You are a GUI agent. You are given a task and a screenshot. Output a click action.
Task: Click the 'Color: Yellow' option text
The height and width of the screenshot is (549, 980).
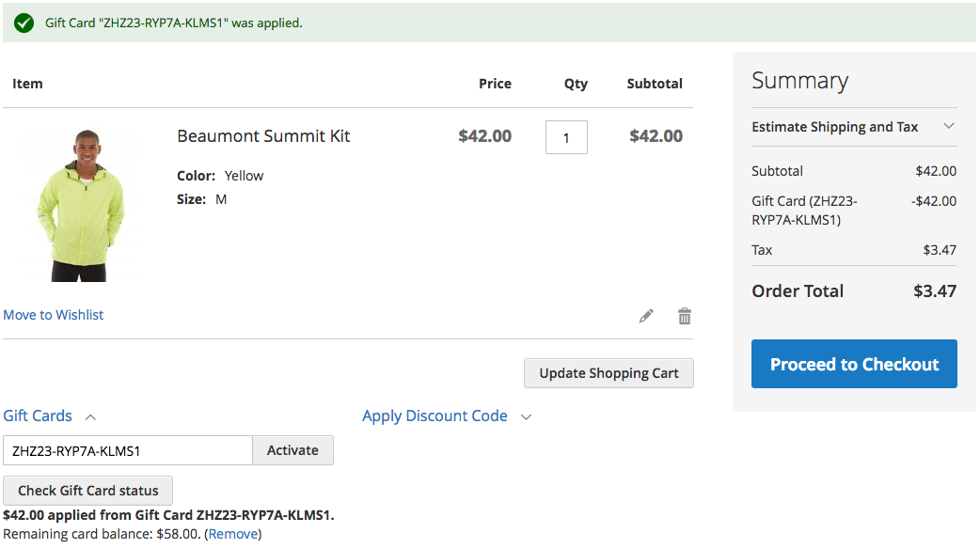point(220,176)
